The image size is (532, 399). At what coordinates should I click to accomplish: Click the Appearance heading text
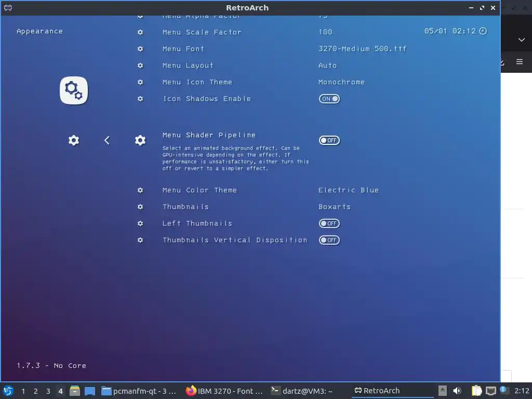[39, 31]
